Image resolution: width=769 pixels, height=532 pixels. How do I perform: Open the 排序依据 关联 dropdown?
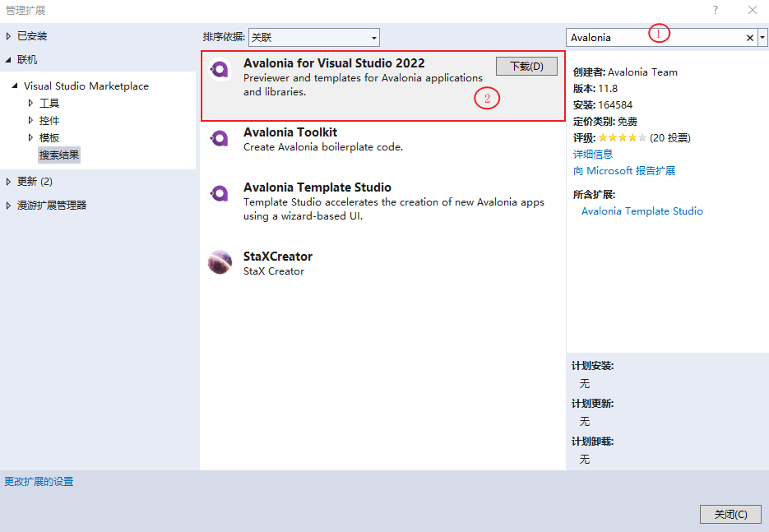coord(314,37)
